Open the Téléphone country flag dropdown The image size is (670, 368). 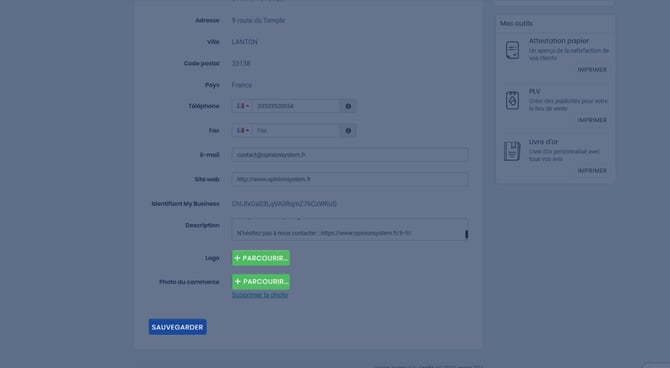click(x=242, y=106)
